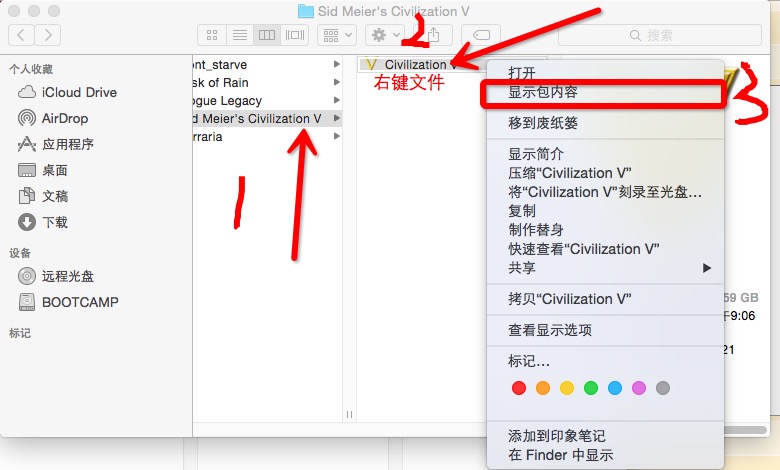Expand the Meier's Civilization V folder arrow
Image resolution: width=780 pixels, height=470 pixels.
[x=337, y=118]
